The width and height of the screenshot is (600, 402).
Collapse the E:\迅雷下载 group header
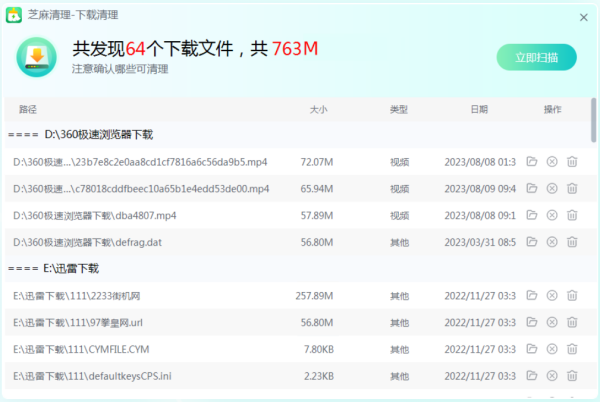click(53, 269)
